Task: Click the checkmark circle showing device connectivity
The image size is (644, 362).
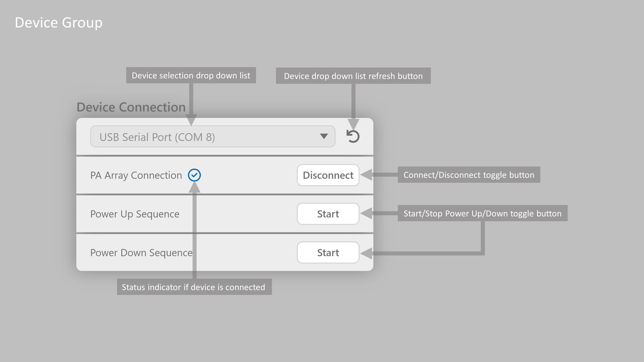Action: [194, 175]
